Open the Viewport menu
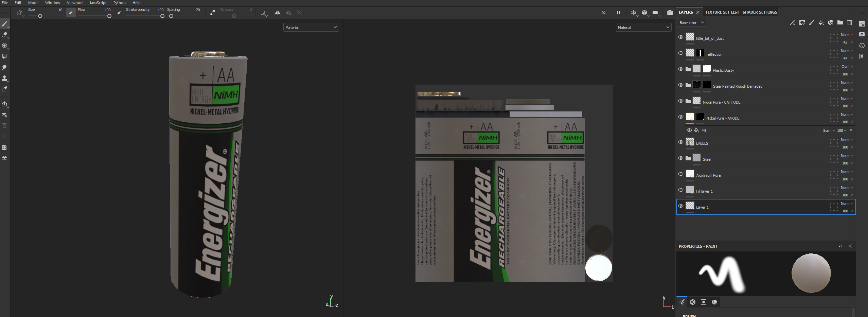This screenshot has height=317, width=868. coord(75,3)
